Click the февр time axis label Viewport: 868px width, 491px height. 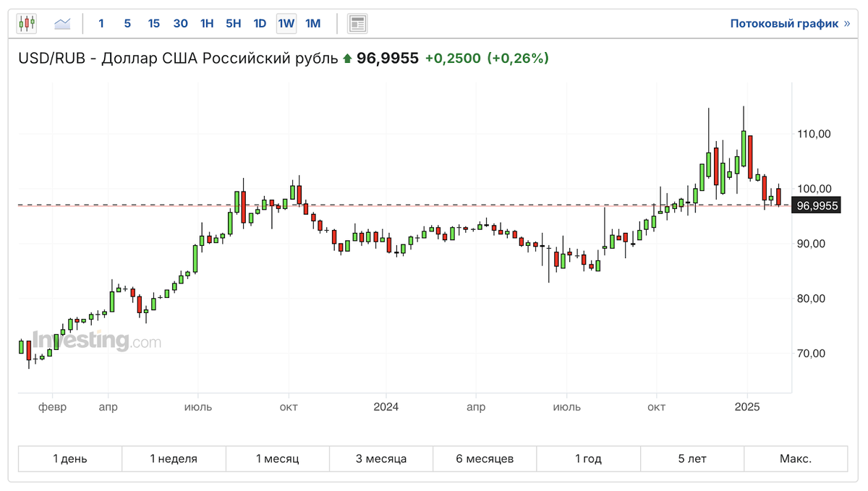(x=53, y=407)
